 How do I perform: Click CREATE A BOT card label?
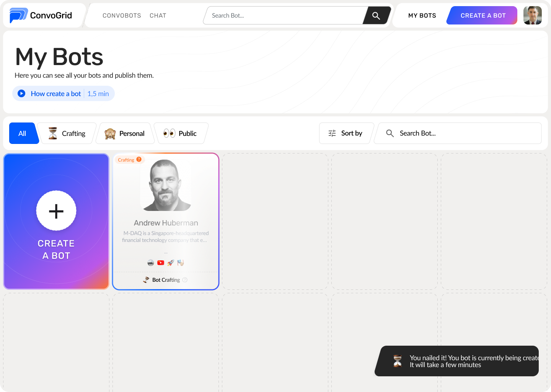point(56,250)
